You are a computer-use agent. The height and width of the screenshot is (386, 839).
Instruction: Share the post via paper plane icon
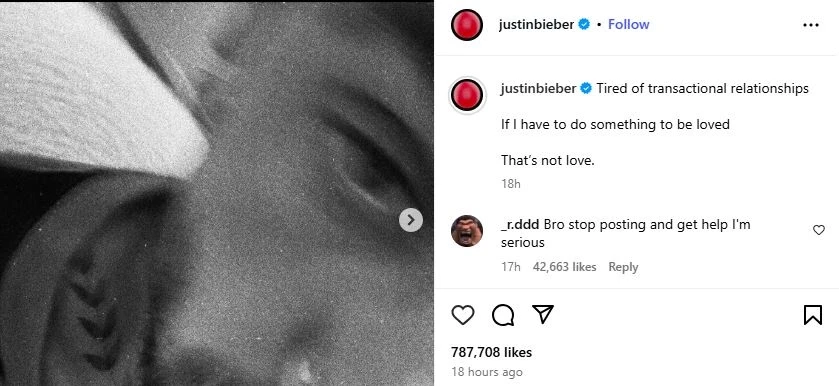coord(543,314)
